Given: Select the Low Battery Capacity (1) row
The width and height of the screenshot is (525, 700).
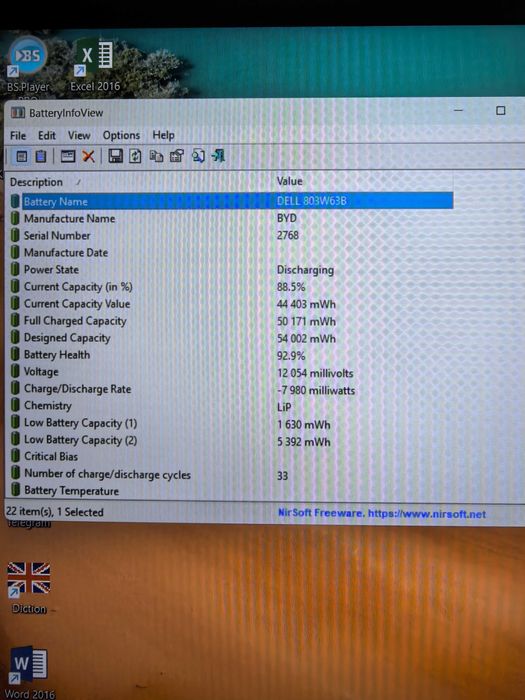Looking at the screenshot, I should pyautogui.click(x=231, y=423).
